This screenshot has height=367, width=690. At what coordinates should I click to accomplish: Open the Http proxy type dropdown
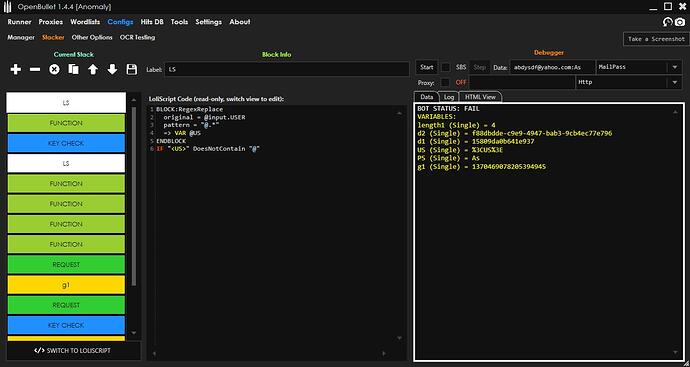[x=674, y=82]
